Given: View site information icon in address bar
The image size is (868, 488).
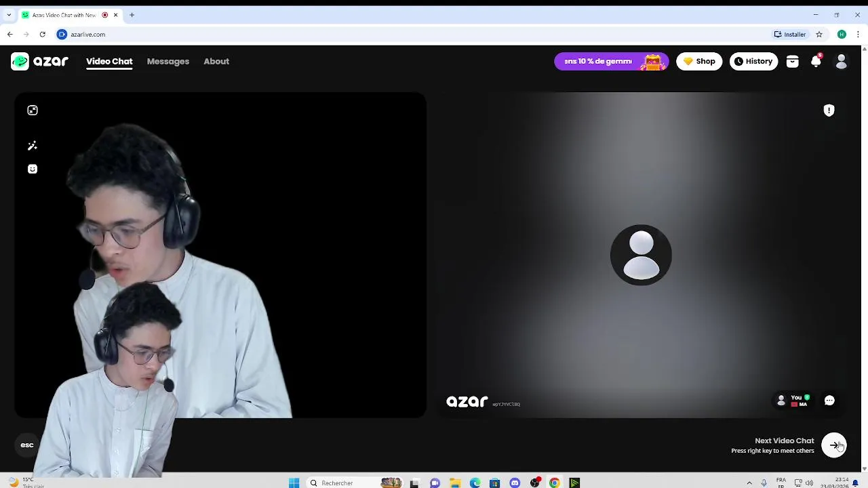Looking at the screenshot, I should tap(62, 35).
